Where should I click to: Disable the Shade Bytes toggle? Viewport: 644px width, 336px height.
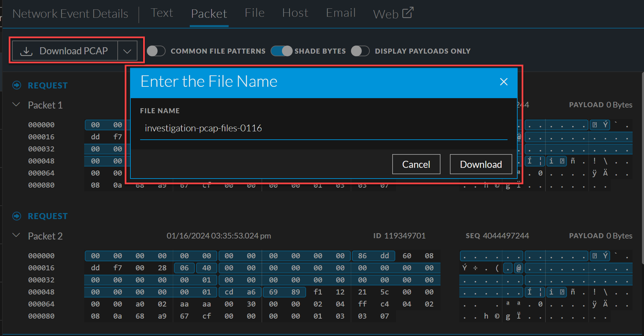tap(282, 51)
